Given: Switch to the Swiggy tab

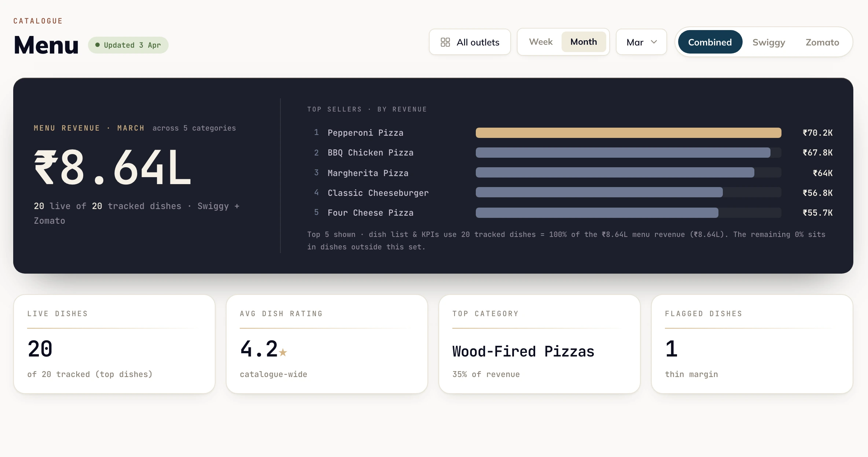Looking at the screenshot, I should [x=769, y=42].
